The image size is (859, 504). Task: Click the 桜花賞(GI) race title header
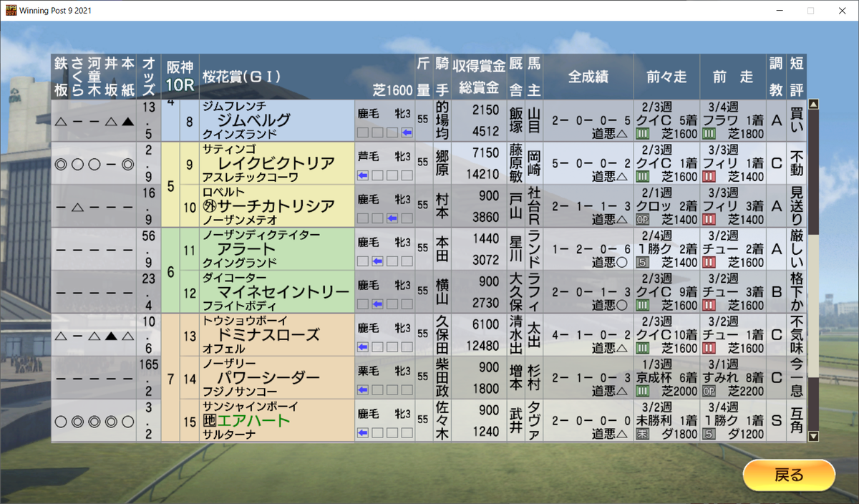241,76
